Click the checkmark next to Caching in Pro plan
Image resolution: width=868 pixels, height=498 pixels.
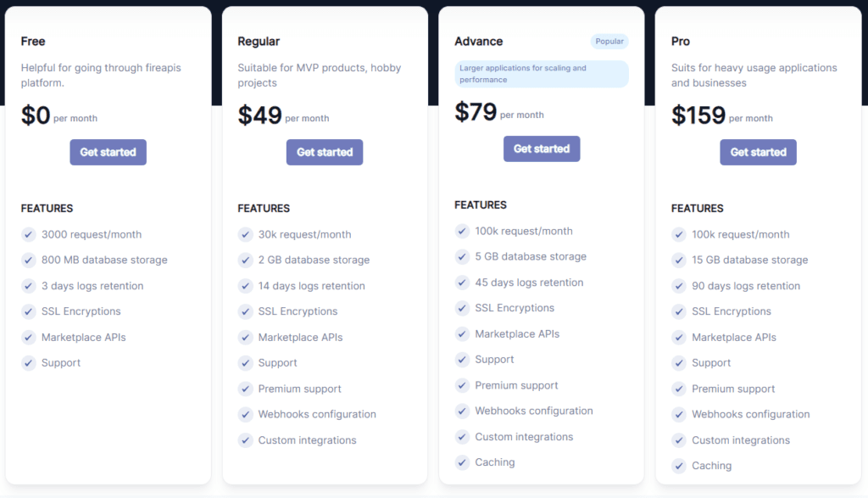678,466
